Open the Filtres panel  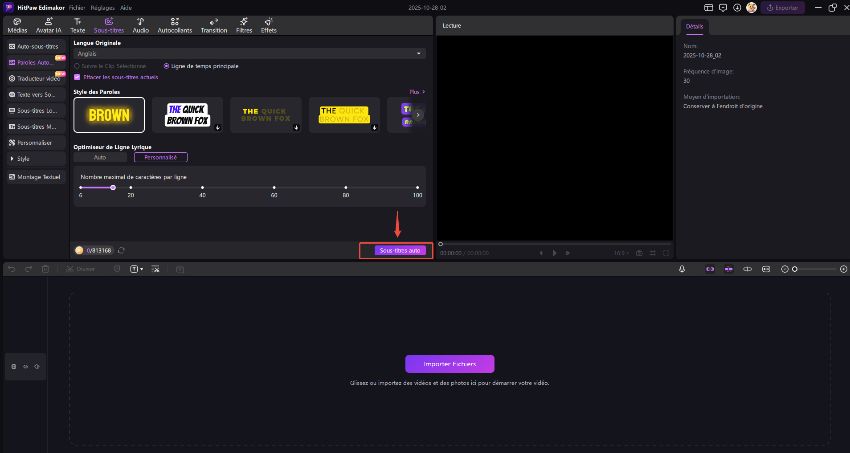point(244,23)
